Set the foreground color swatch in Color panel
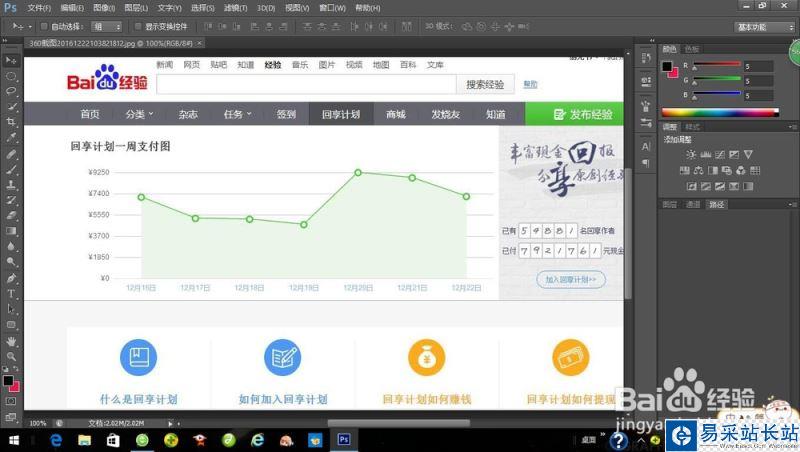This screenshot has height=452, width=800. pyautogui.click(x=667, y=67)
